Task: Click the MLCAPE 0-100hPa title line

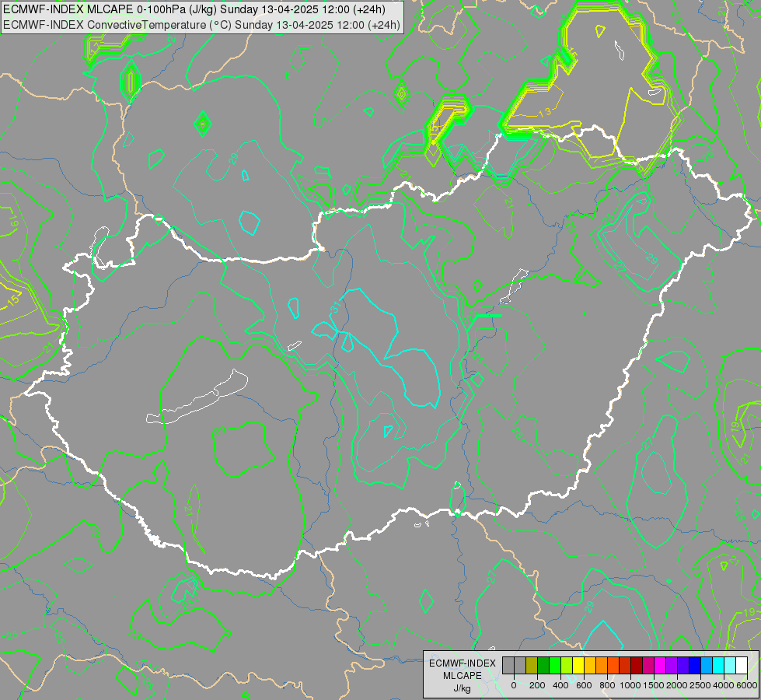Action: tap(194, 9)
